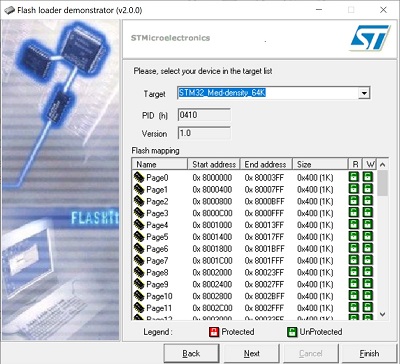Go to the previous step with Back
The height and width of the screenshot is (364, 400).
191,353
